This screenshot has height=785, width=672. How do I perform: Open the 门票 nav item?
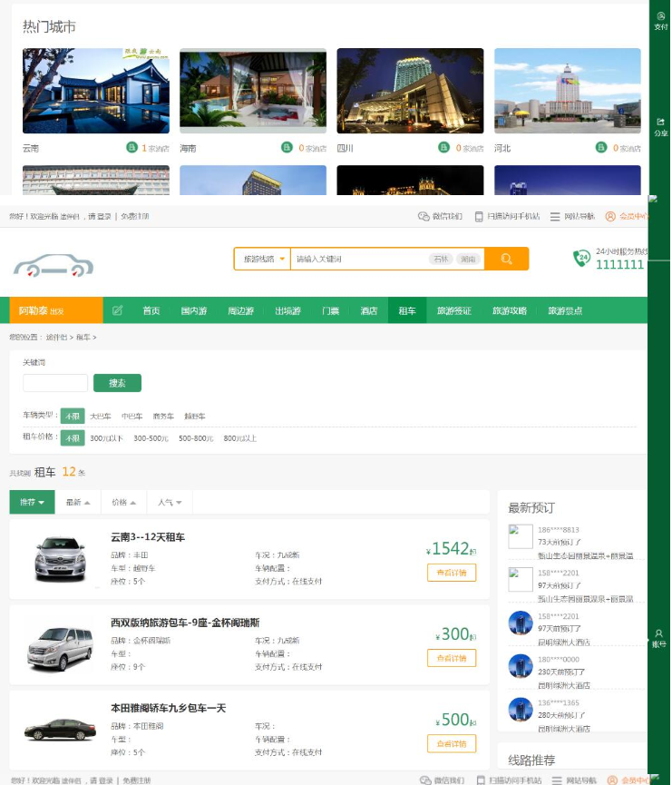(330, 310)
